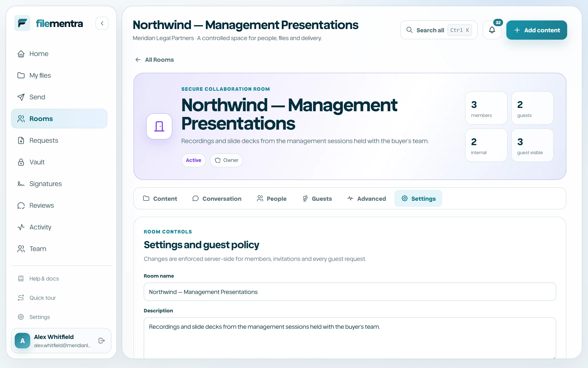Open Reviews from sidebar
Screen dimensions: 588x368
[59, 205]
